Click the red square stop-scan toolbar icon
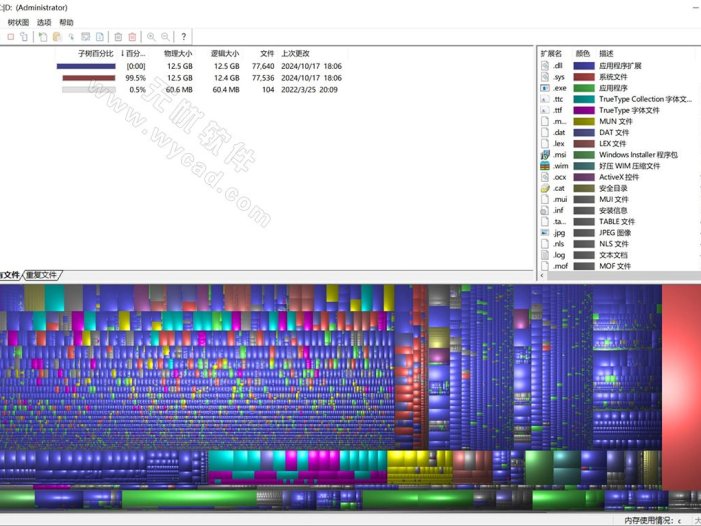701x526 pixels. click(10, 37)
